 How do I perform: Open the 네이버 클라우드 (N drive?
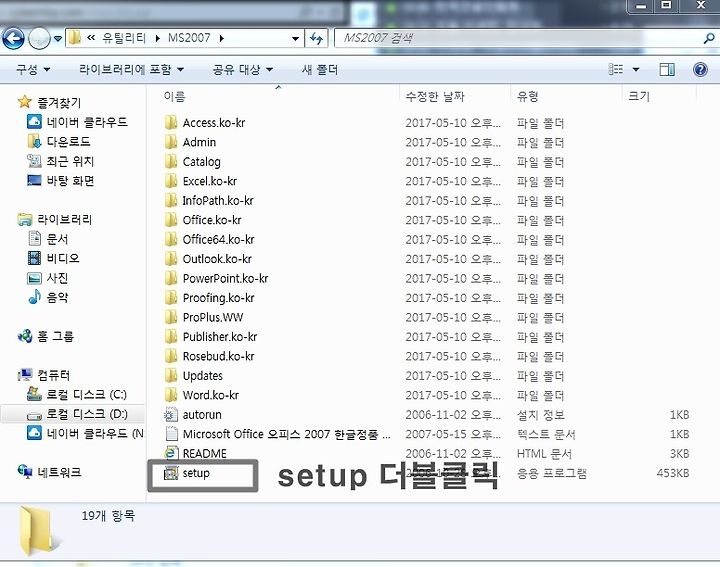point(95,433)
